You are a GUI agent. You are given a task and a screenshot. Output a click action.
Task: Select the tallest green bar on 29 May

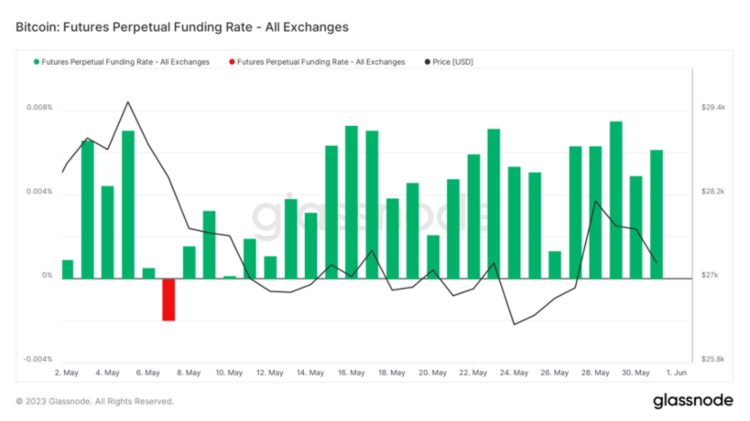click(616, 200)
